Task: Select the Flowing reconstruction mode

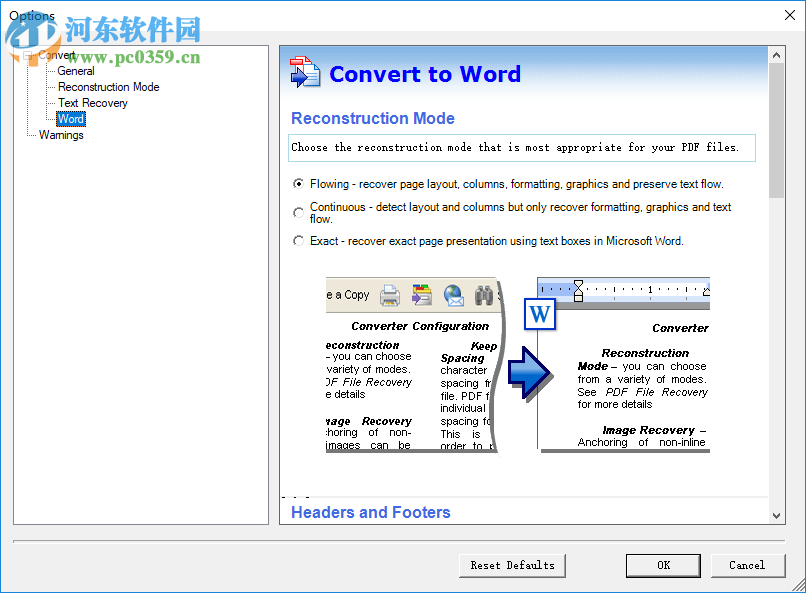Action: (x=298, y=184)
